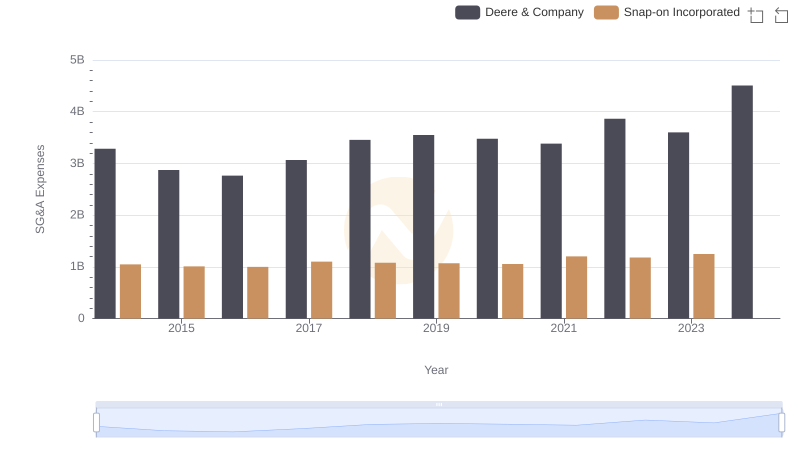Click the zoom area select icon
Screen dimensions: 800x461
(x=756, y=15)
